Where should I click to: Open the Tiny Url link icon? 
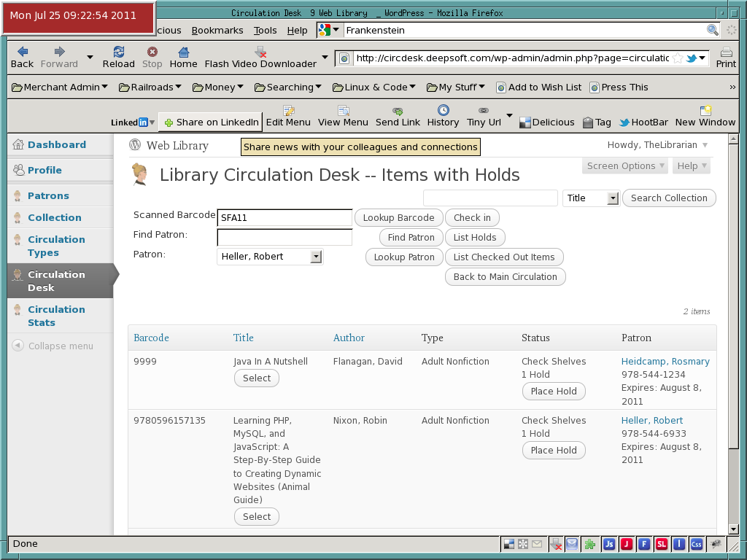point(484,111)
